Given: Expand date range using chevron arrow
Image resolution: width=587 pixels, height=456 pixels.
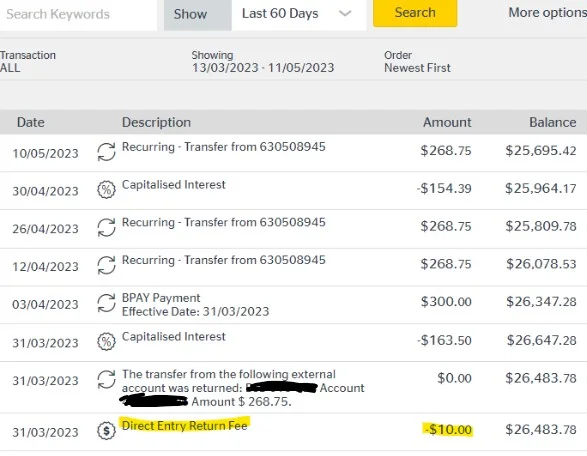Looking at the screenshot, I should tap(345, 13).
